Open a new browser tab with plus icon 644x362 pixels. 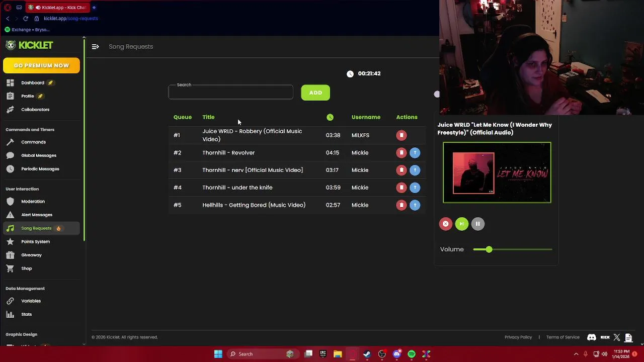click(94, 8)
